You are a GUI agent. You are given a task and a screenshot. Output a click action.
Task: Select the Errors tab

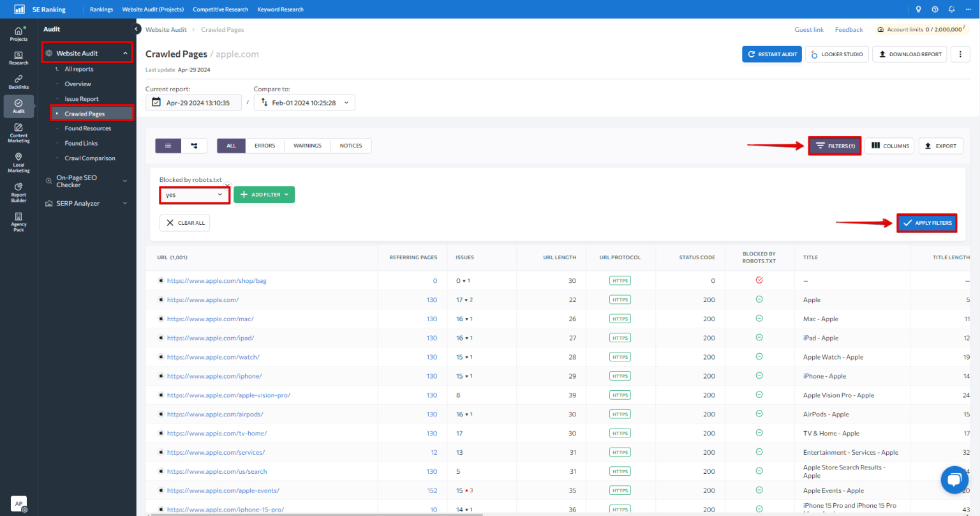(x=265, y=146)
